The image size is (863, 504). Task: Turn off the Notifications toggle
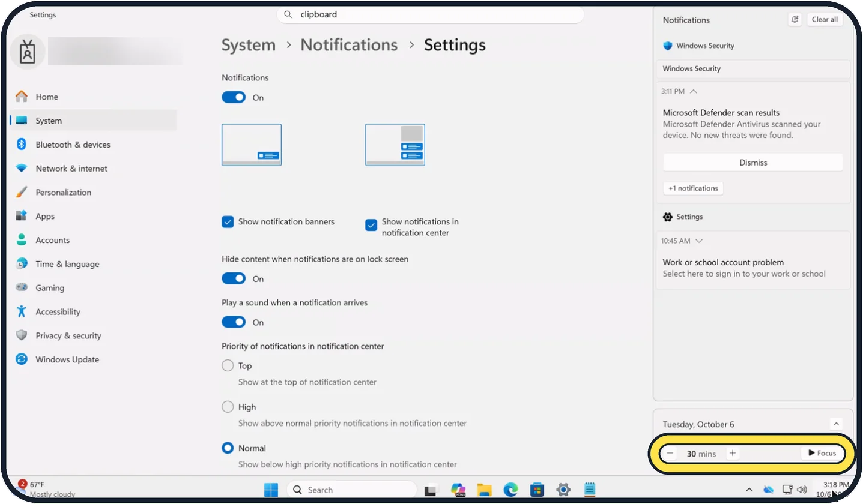pyautogui.click(x=234, y=97)
